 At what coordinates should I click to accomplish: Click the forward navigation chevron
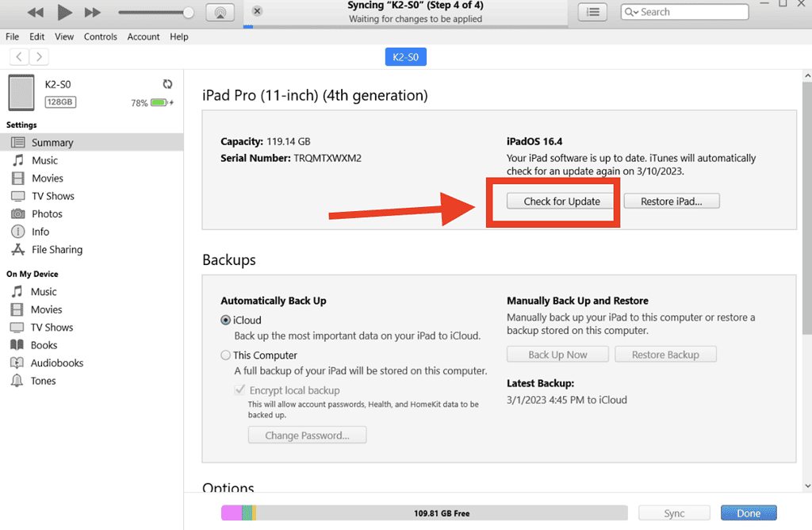[38, 56]
